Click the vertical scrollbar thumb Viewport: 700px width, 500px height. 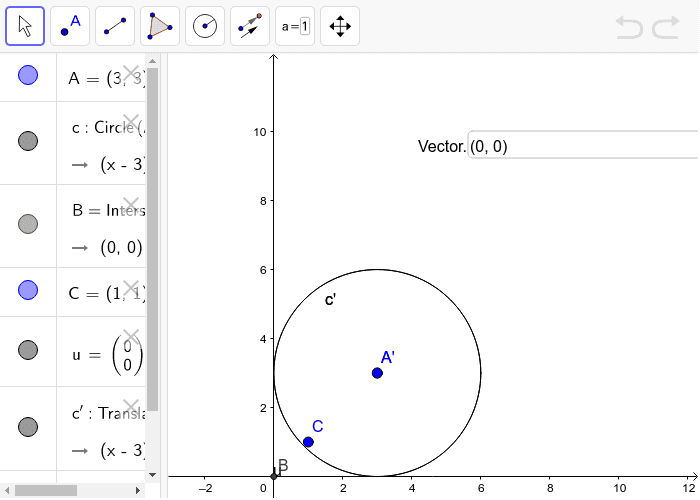[153, 239]
